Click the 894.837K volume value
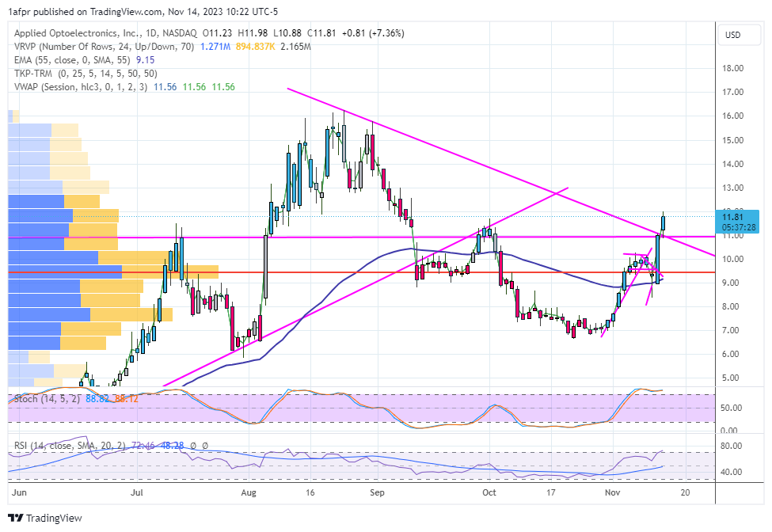772x532 pixels. (256, 47)
